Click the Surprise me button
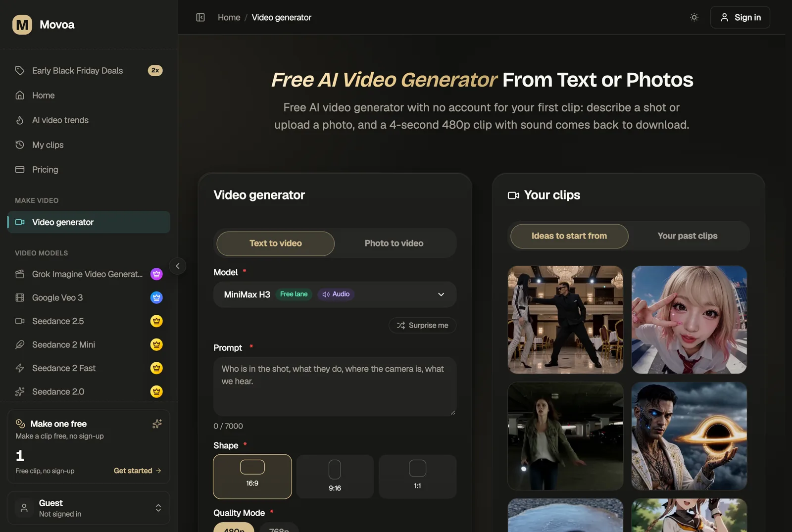Screen dimensions: 792x532 (422, 325)
